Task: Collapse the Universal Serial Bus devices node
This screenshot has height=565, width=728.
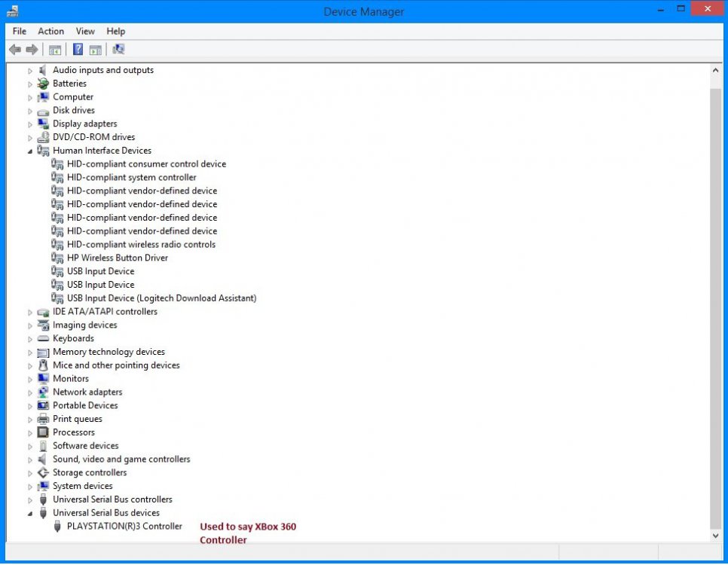Action: (31, 513)
